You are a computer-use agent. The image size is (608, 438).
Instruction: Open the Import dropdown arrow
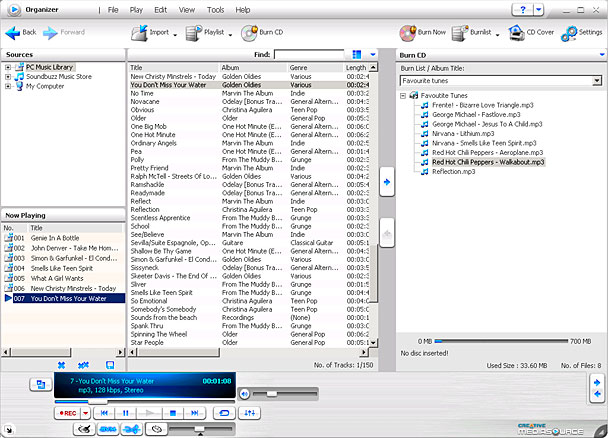point(175,35)
